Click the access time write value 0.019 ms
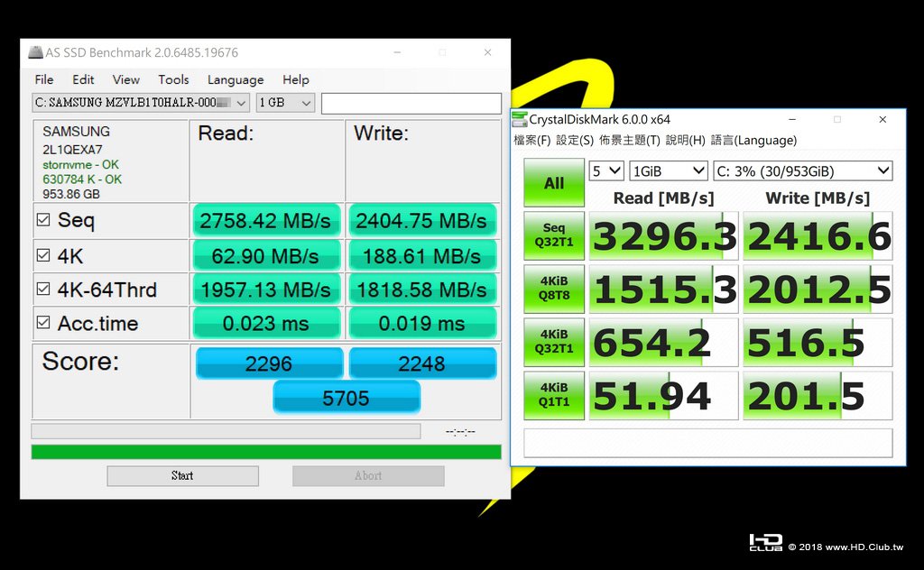924x570 pixels. click(422, 323)
